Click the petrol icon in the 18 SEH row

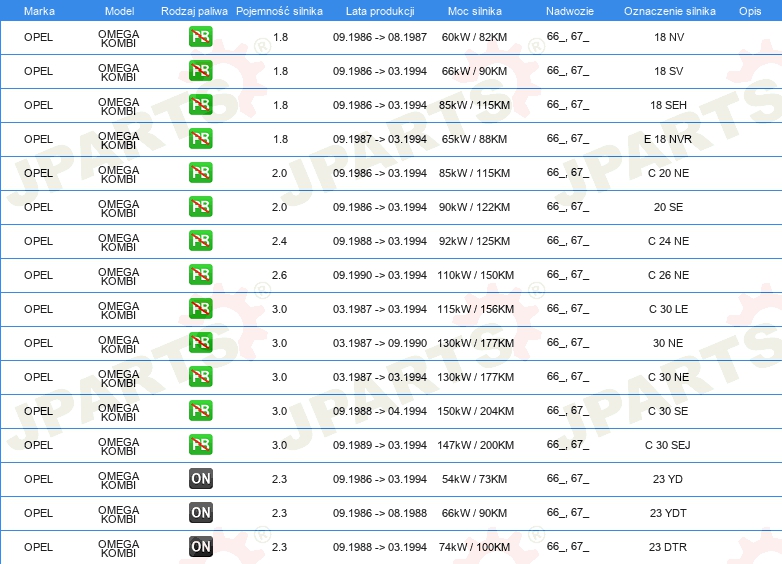200,105
